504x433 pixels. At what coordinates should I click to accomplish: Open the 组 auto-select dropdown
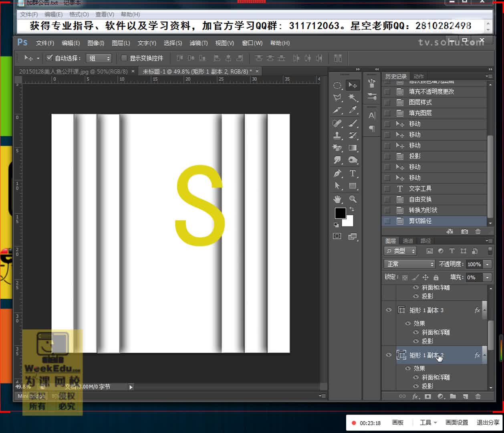click(99, 58)
